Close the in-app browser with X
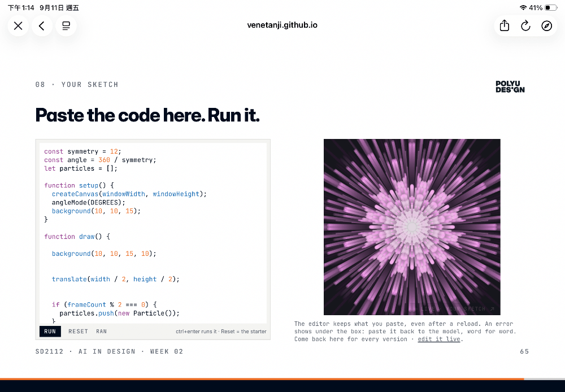The image size is (565, 392). point(18,25)
